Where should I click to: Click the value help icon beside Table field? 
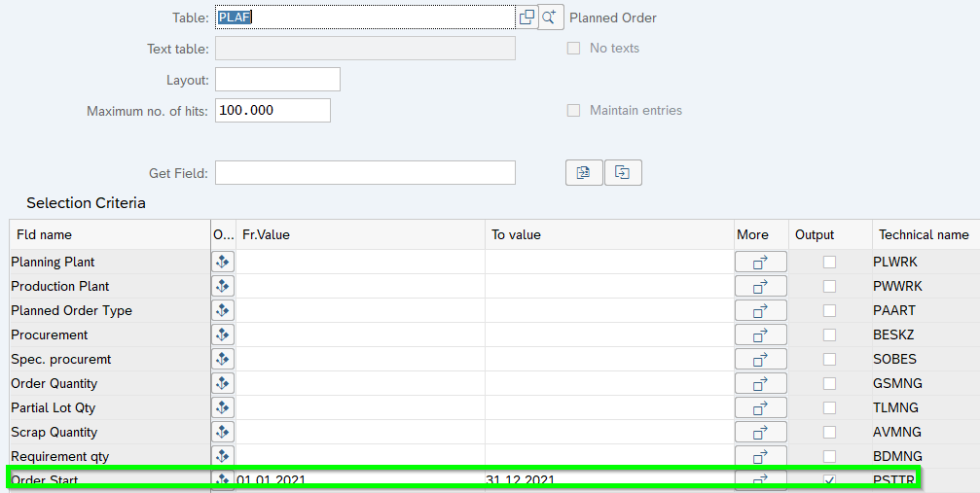click(526, 18)
